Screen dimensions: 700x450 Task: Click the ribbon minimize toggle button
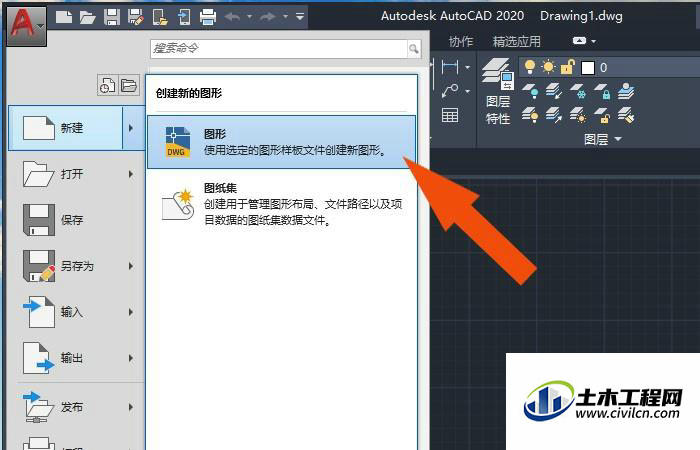[x=579, y=41]
